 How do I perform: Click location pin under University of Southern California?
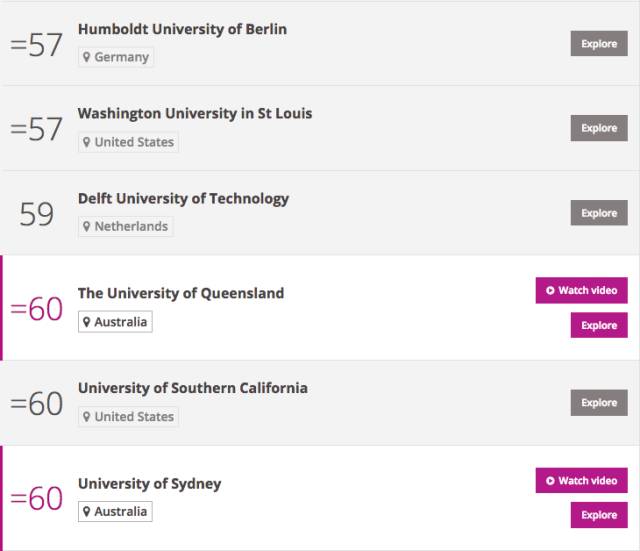(87, 417)
